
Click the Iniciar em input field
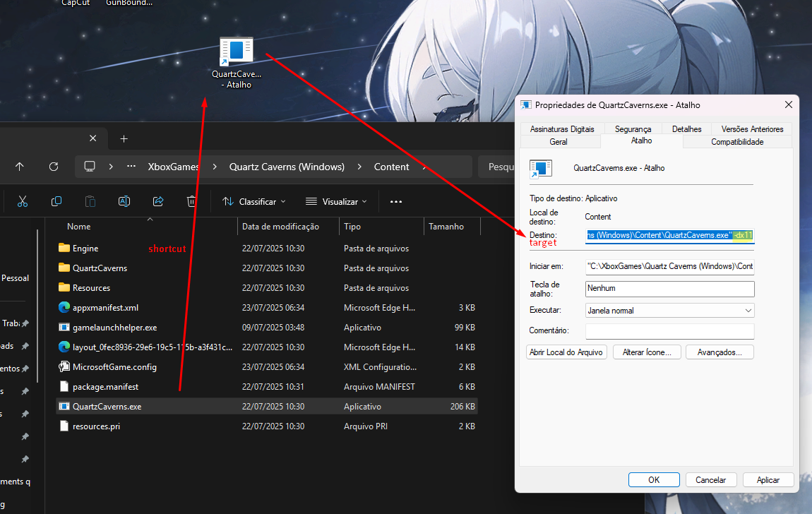[669, 266]
